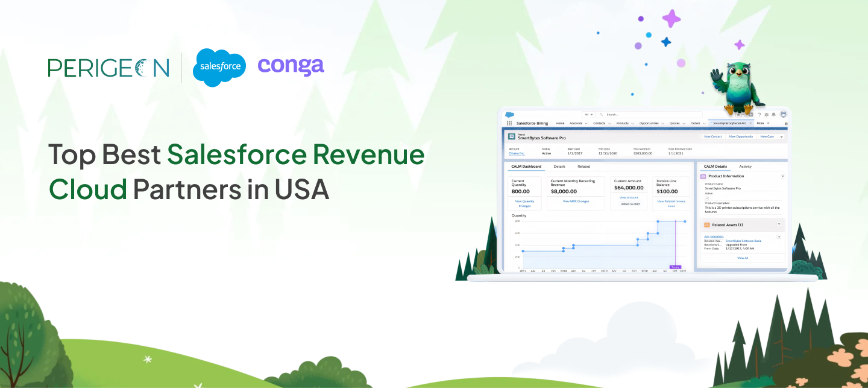
Task: Go to the Home nav item
Action: click(560, 123)
